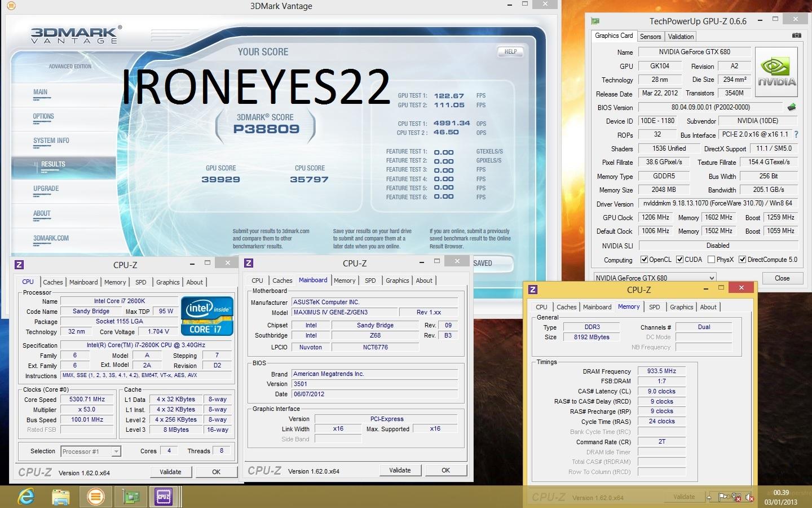Image resolution: width=812 pixels, height=508 pixels.
Task: Click the Z icon of the CPU-Z Memory window
Action: pos(532,290)
